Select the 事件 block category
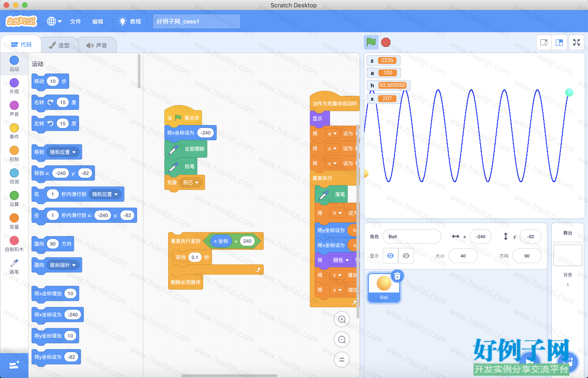 [14, 131]
